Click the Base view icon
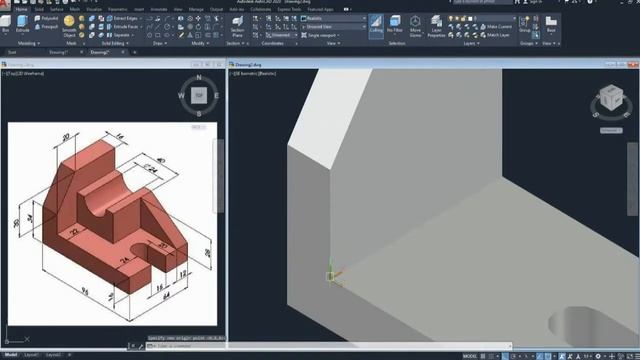640x360 pixels. (551, 24)
